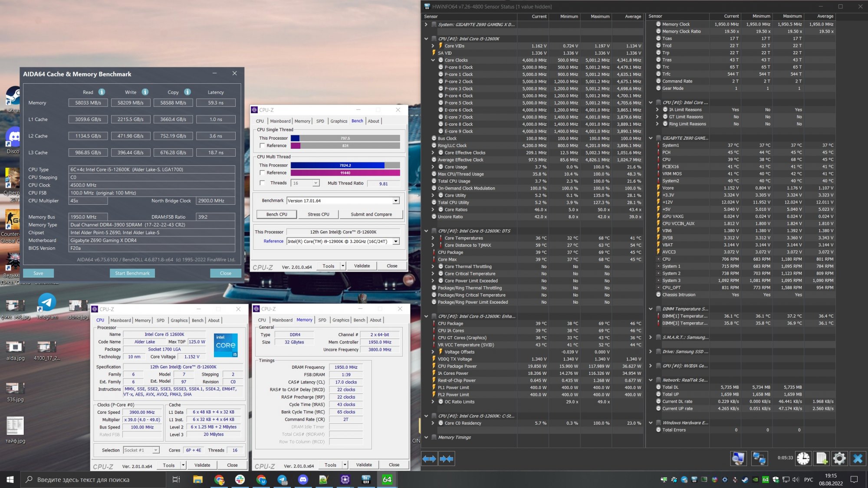Click Start Benchmark in AIDA64

click(132, 273)
